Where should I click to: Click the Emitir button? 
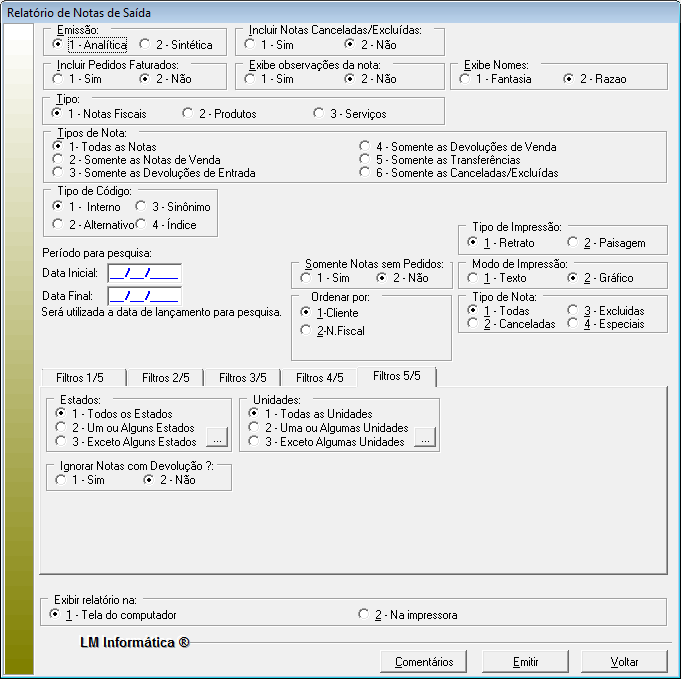[525, 661]
